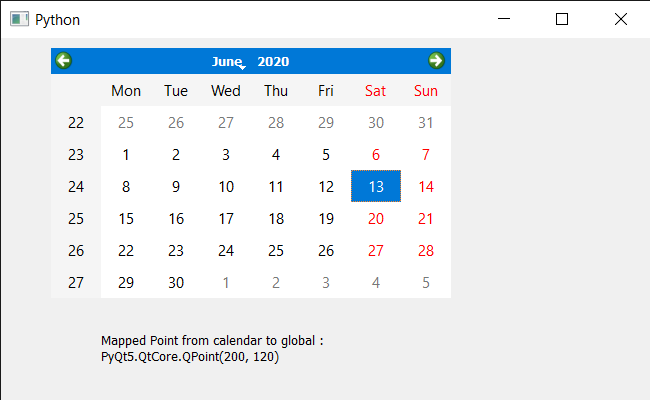Select Saturday June 27 in red

(x=376, y=250)
